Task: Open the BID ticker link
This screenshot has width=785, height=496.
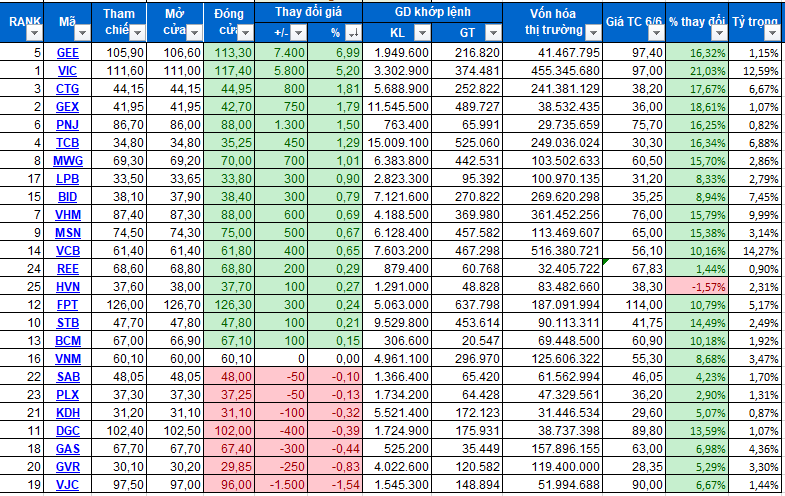Action: (68, 197)
